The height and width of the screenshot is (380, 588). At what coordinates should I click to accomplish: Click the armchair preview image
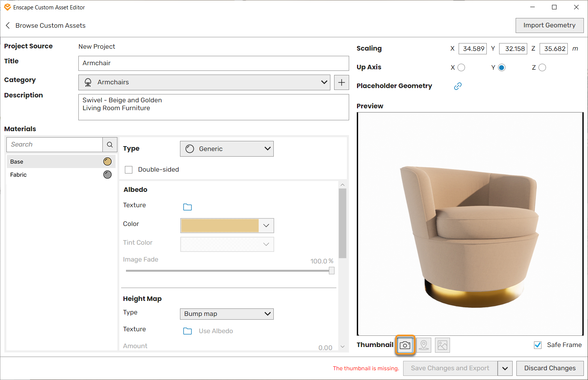pos(470,224)
